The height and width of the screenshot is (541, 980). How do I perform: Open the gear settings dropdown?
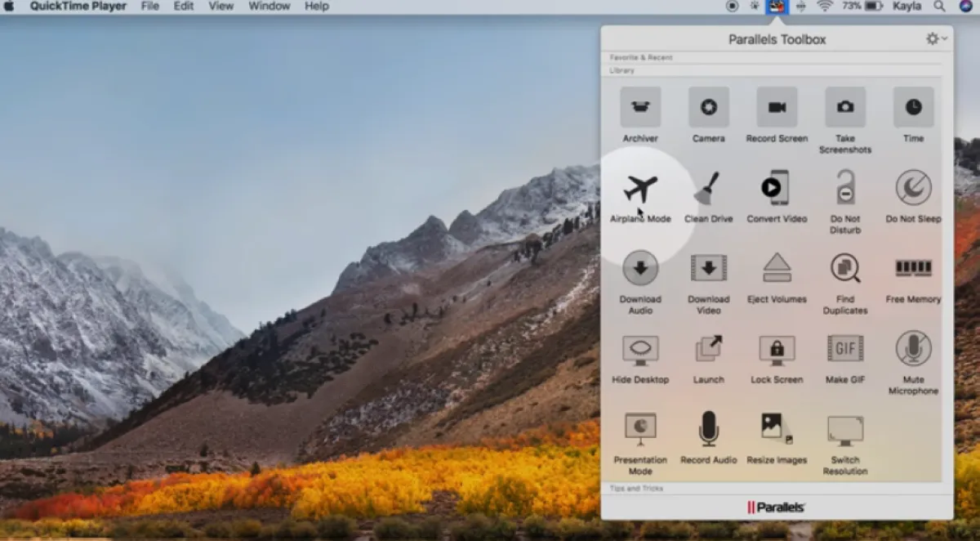[x=936, y=39]
